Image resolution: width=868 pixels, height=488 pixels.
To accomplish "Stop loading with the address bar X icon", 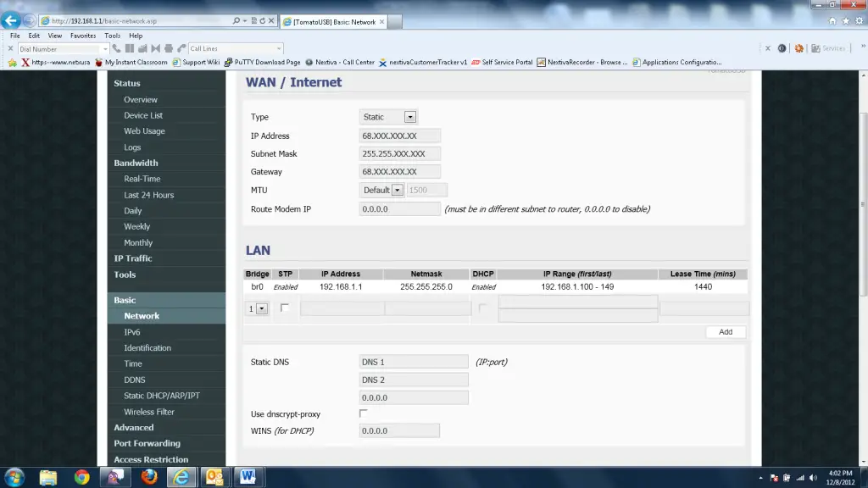I will coord(271,21).
